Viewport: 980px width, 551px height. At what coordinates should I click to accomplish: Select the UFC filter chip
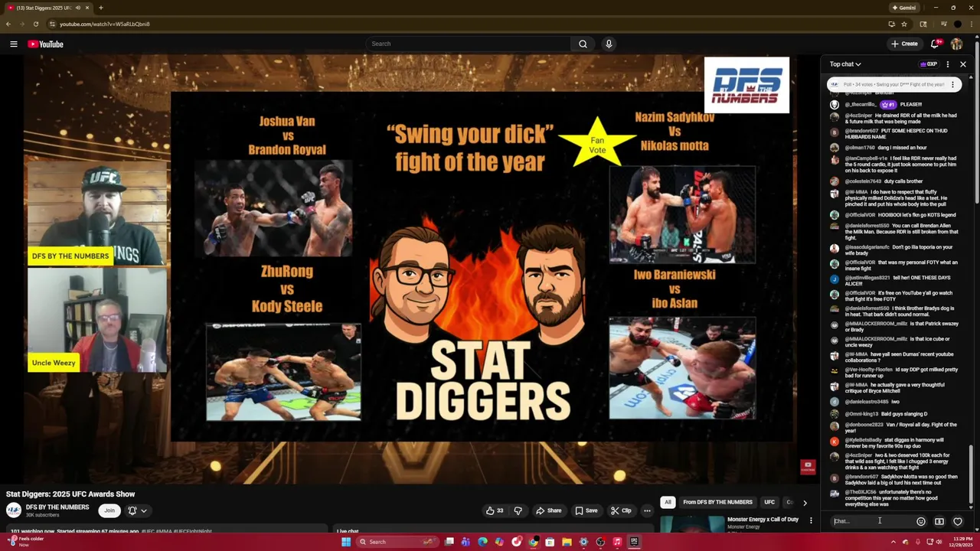point(769,502)
